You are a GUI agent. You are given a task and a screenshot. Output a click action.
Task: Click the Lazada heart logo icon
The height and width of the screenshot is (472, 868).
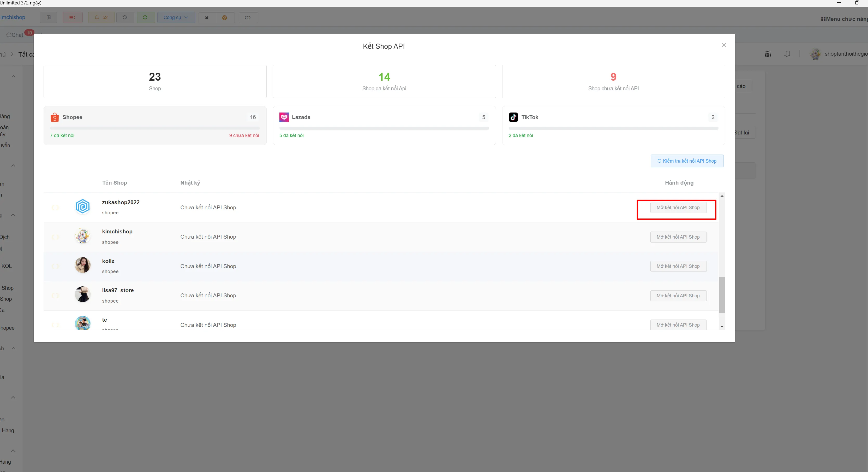click(x=284, y=117)
